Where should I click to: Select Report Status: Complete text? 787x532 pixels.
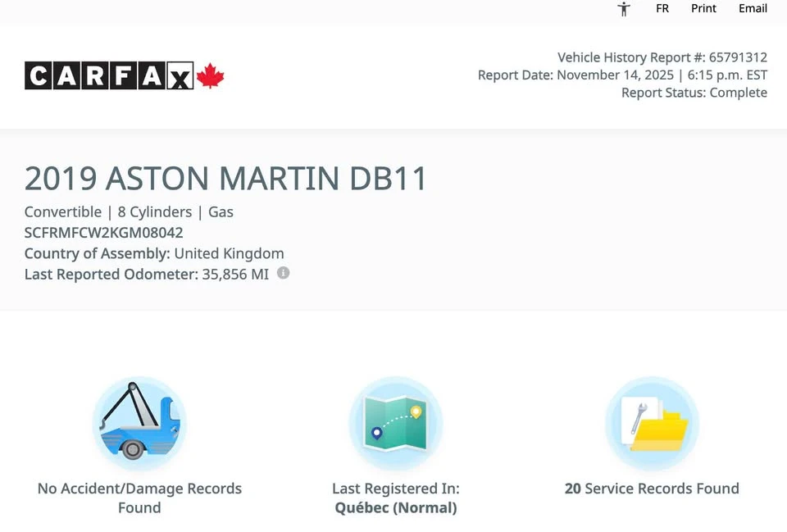point(694,93)
